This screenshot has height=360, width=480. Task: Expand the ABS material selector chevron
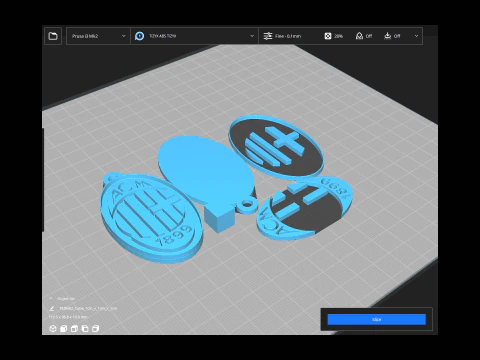point(252,36)
